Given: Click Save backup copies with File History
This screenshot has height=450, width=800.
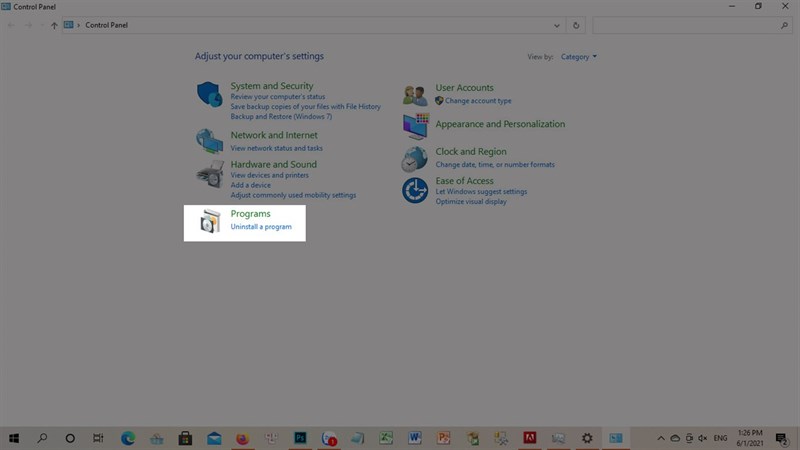Looking at the screenshot, I should [x=305, y=107].
